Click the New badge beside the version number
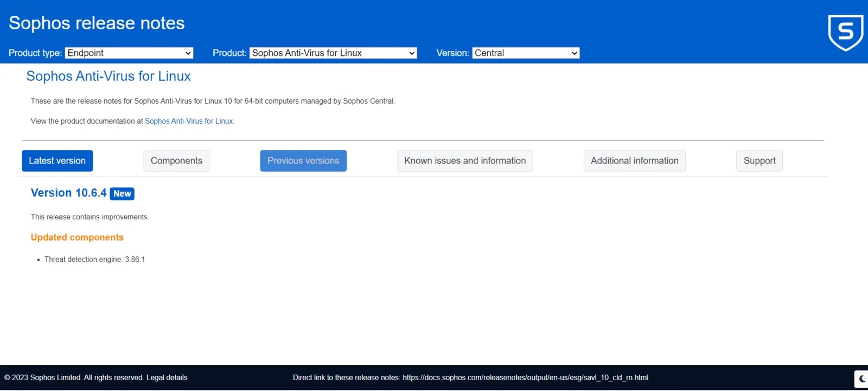Screen dimensions: 868x391 pyautogui.click(x=122, y=194)
